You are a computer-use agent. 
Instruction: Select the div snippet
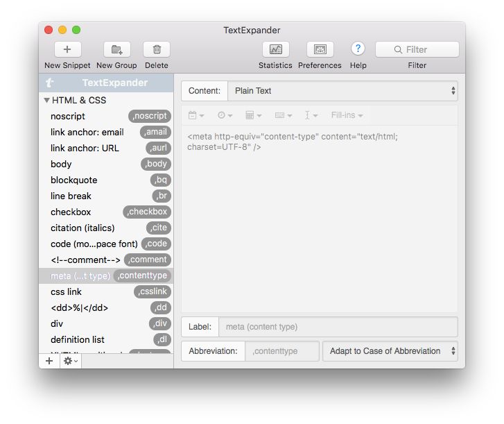click(106, 323)
